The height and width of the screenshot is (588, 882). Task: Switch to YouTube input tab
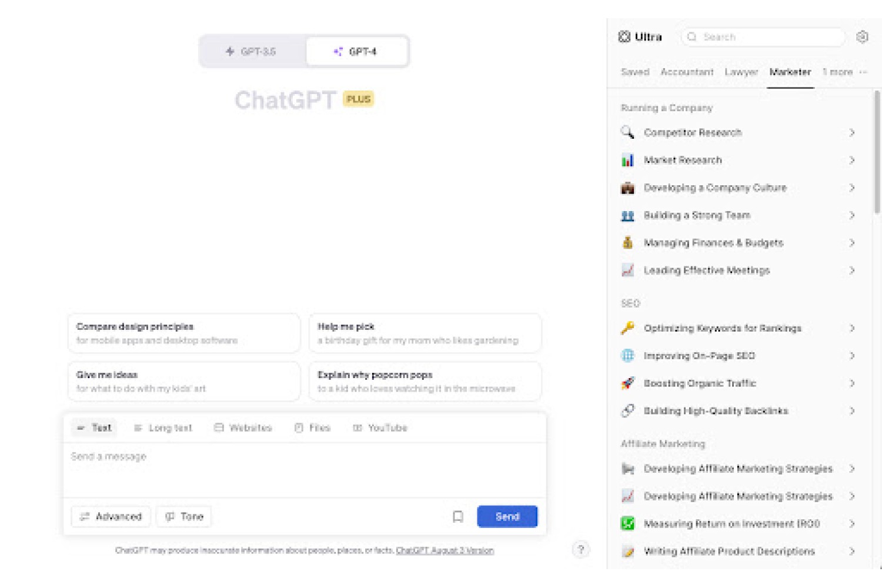[x=380, y=428]
